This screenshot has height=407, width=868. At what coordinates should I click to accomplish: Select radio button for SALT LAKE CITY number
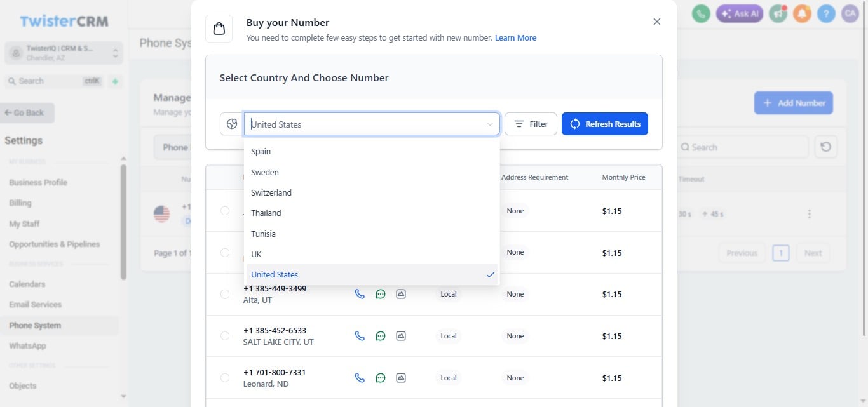click(x=225, y=336)
